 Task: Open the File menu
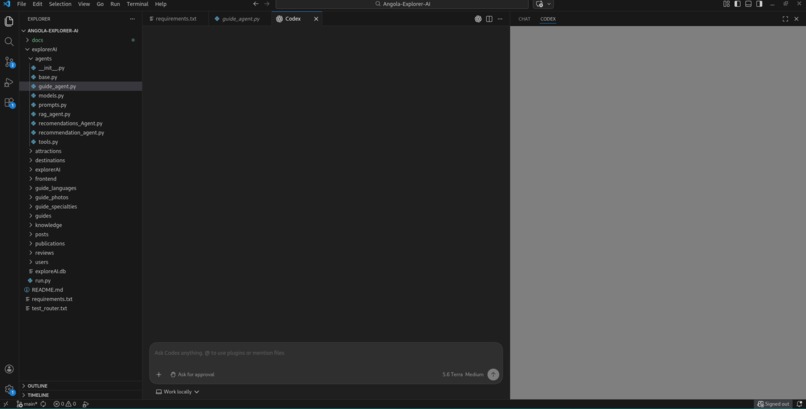[22, 4]
